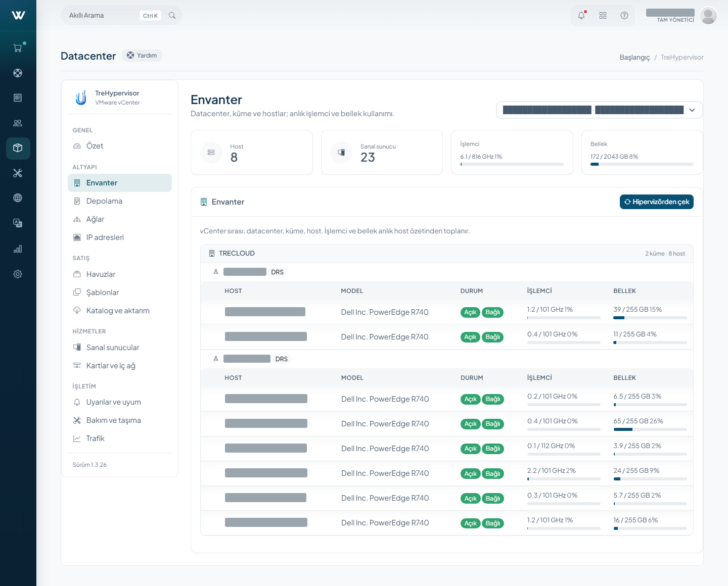Select Envanter in the side menu

click(120, 183)
